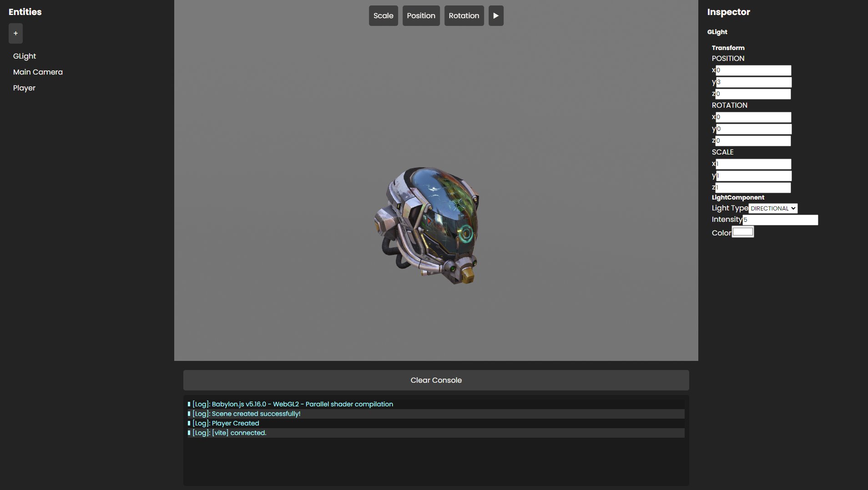Focus the Scale x input field

pyautogui.click(x=753, y=164)
